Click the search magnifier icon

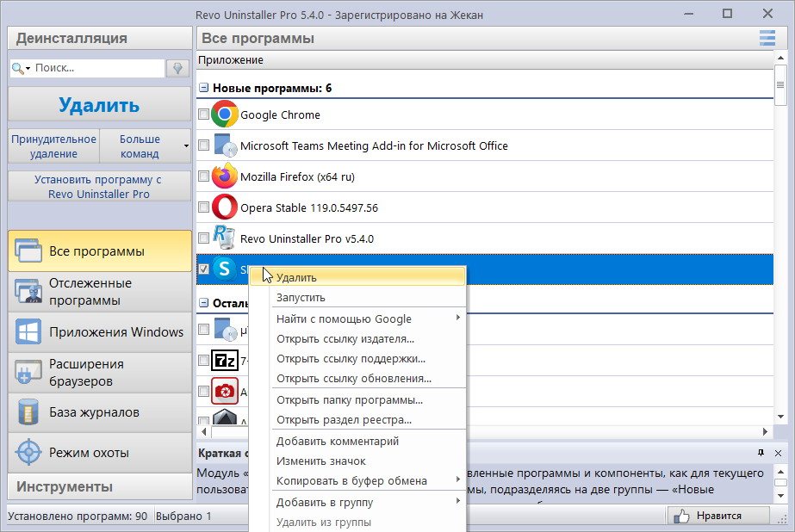17,68
